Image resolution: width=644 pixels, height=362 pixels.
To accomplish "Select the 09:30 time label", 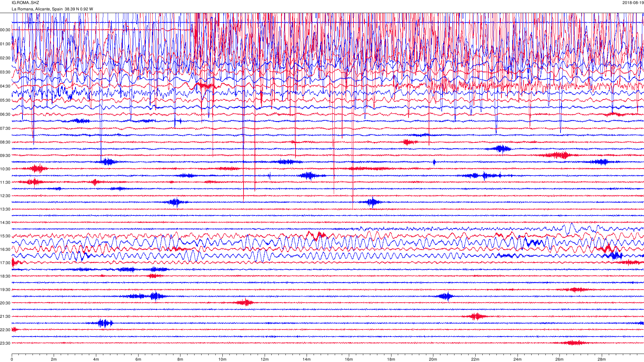I will [5, 156].
